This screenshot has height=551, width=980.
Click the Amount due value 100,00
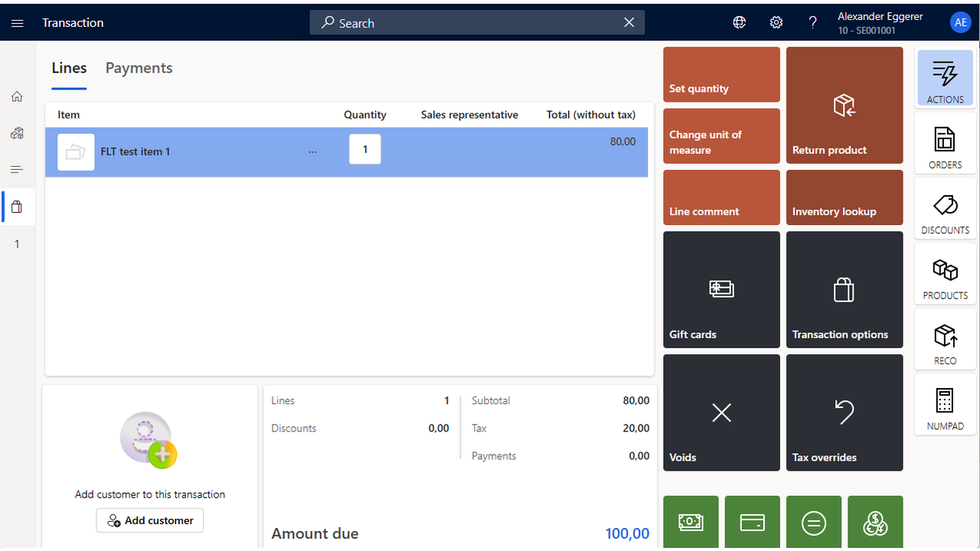coord(627,533)
